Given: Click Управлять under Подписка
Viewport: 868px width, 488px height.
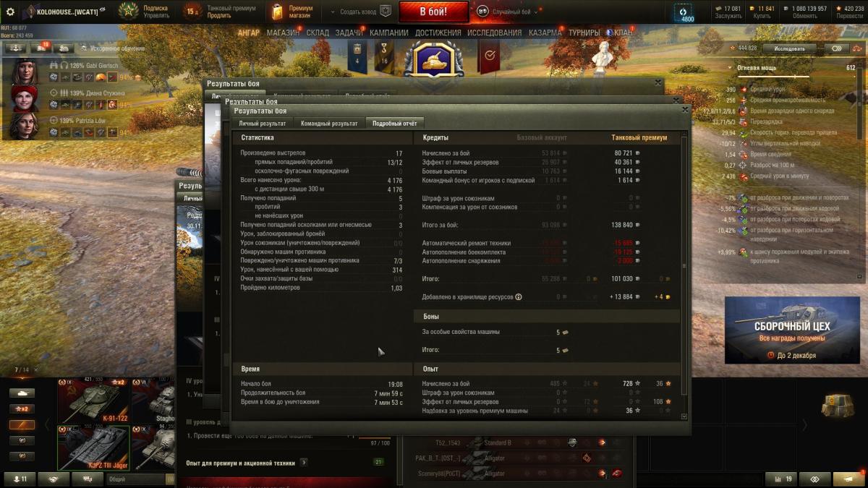Looking at the screenshot, I should click(x=156, y=15).
